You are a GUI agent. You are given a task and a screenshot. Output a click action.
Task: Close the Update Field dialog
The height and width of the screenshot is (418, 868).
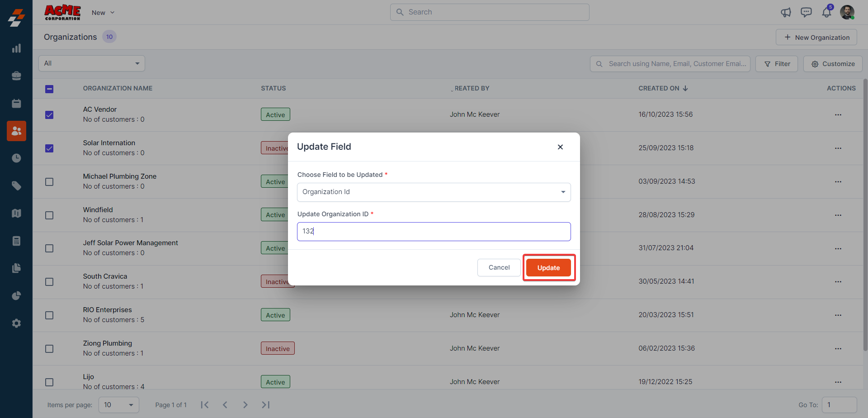point(560,147)
